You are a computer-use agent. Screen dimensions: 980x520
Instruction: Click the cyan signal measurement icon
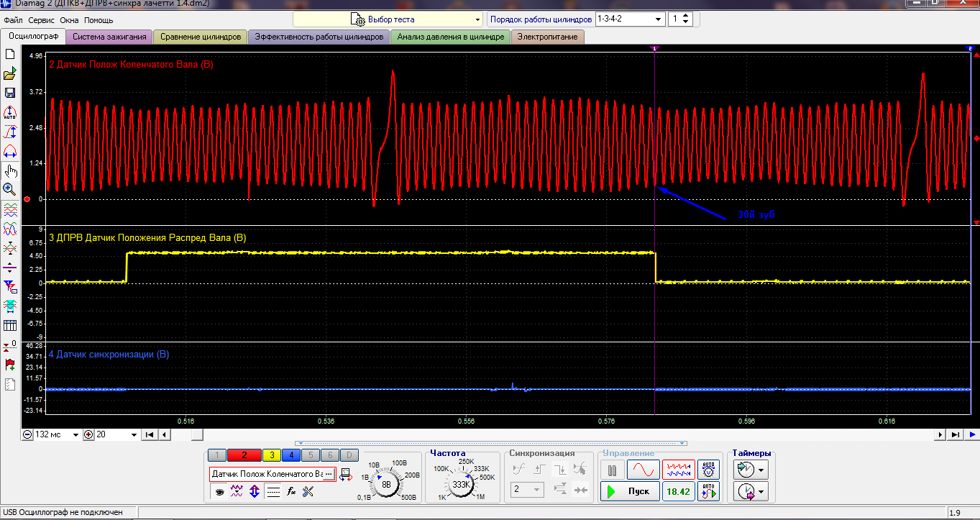pos(10,306)
